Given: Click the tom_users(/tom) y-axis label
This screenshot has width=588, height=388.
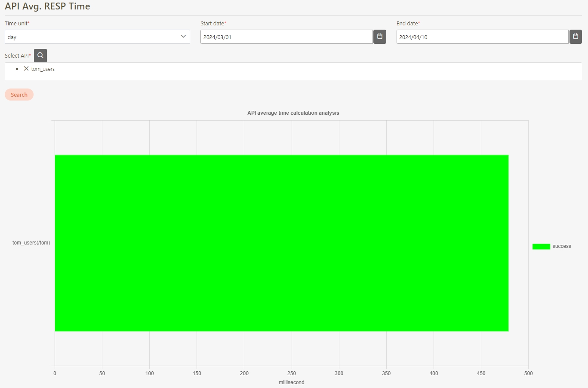Looking at the screenshot, I should tap(31, 243).
